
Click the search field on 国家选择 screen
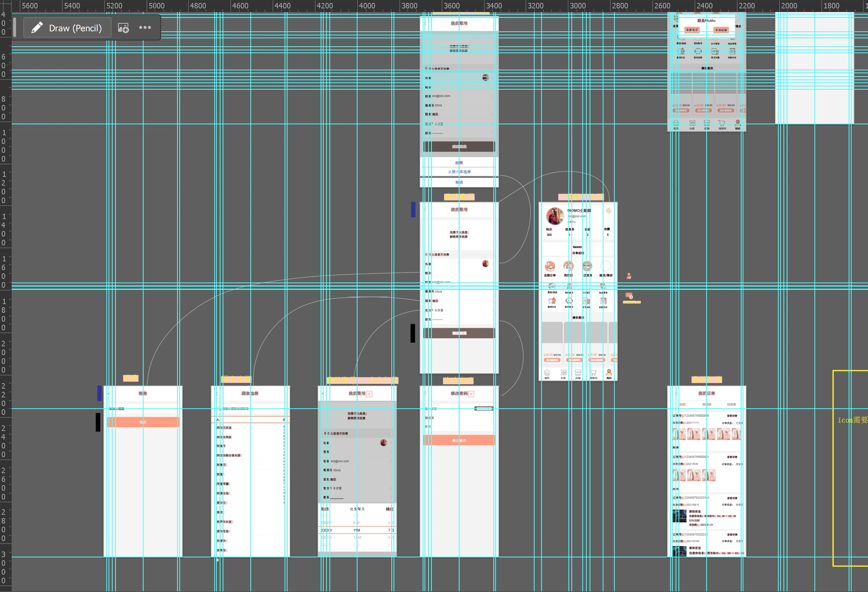[250, 409]
